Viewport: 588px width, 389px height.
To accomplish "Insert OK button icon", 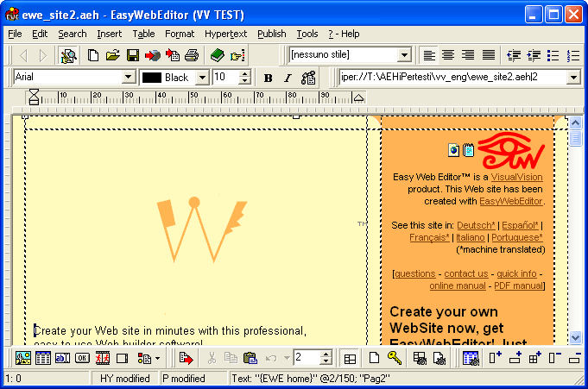I will [82, 358].
